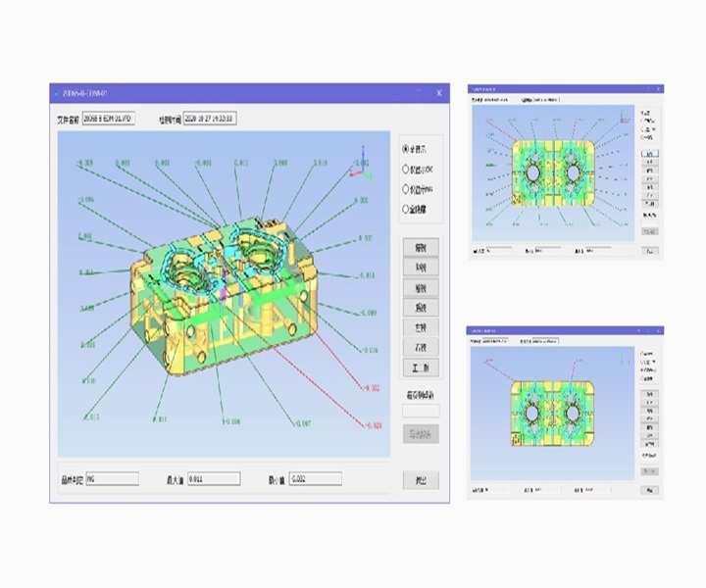Viewport: 706px width, 588px height.
Task: Click the empty input box above the greyed button
Action: click(x=421, y=412)
